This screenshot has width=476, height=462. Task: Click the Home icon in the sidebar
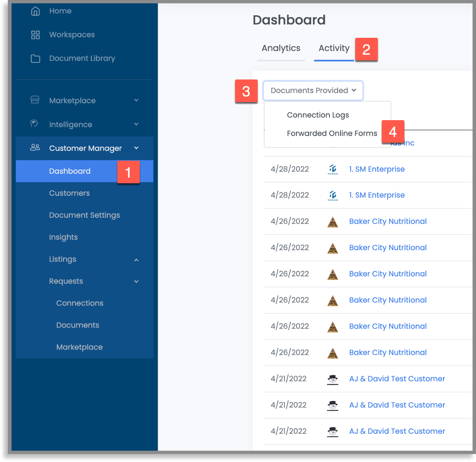pyautogui.click(x=35, y=11)
